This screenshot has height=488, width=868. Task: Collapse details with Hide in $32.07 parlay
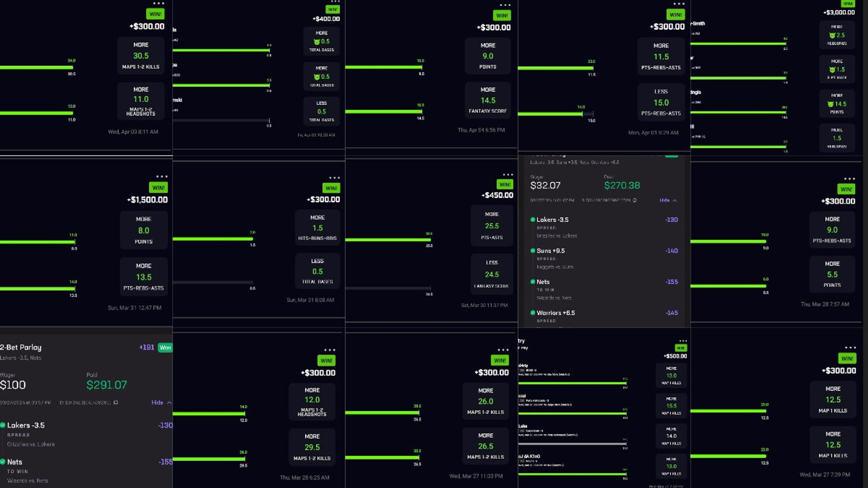668,200
